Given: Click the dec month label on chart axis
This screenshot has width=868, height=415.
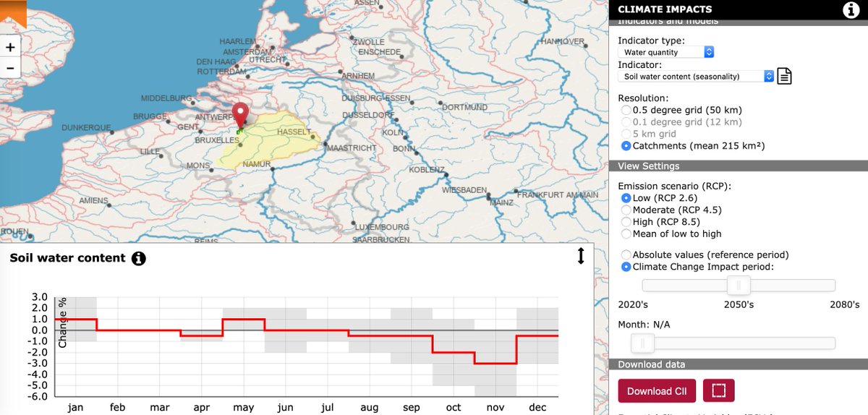Looking at the screenshot, I should coord(537,408).
